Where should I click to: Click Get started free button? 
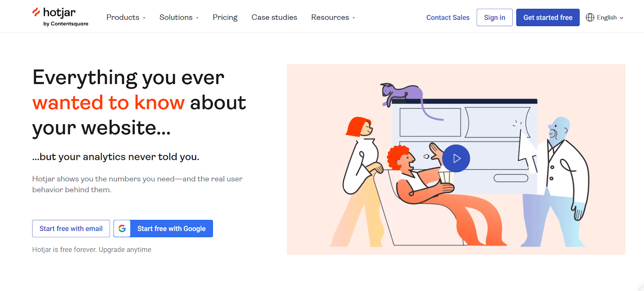point(548,17)
